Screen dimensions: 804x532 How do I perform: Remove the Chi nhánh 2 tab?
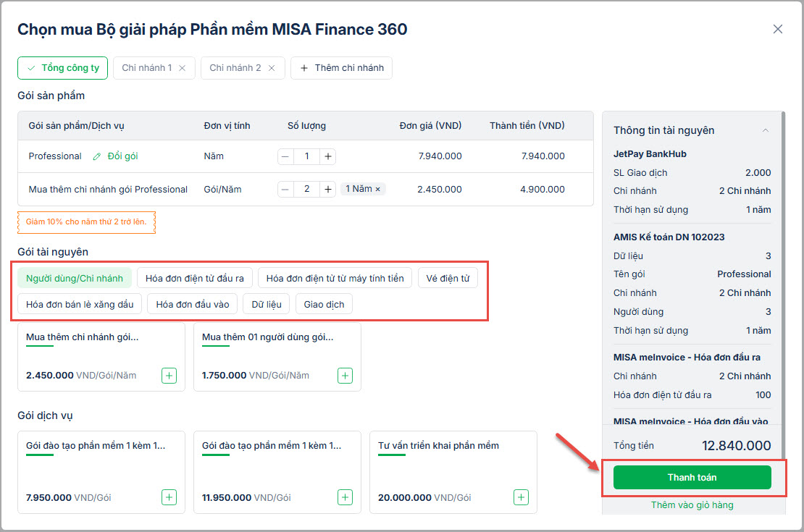pos(272,68)
